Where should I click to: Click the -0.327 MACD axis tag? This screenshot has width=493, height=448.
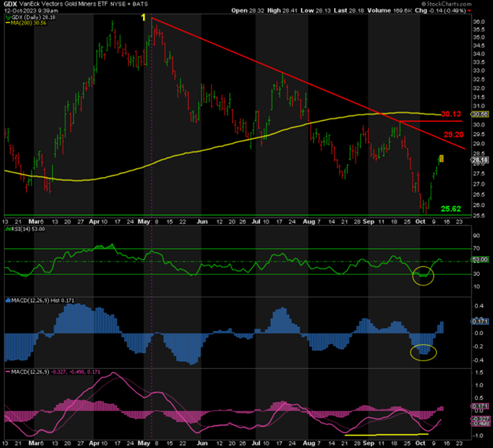[480, 419]
